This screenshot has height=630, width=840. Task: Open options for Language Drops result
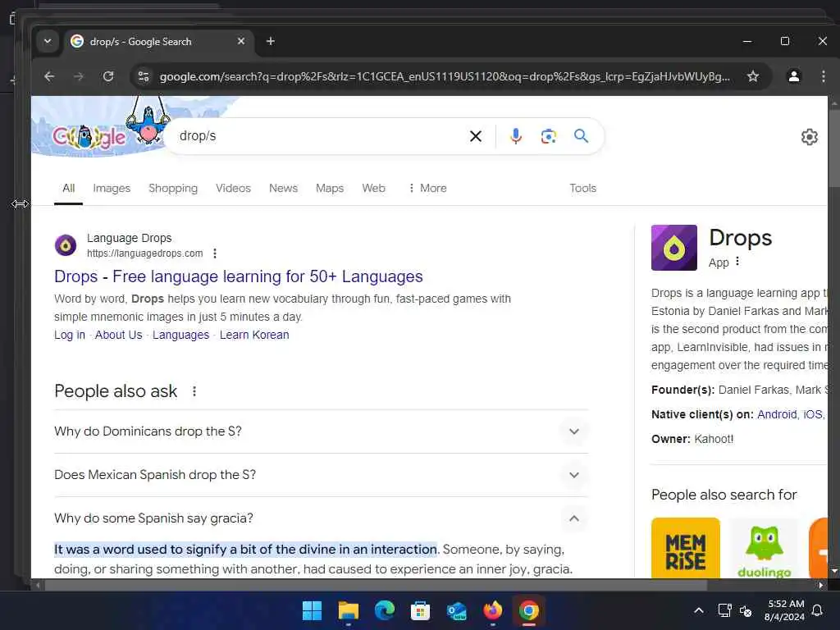pos(215,253)
